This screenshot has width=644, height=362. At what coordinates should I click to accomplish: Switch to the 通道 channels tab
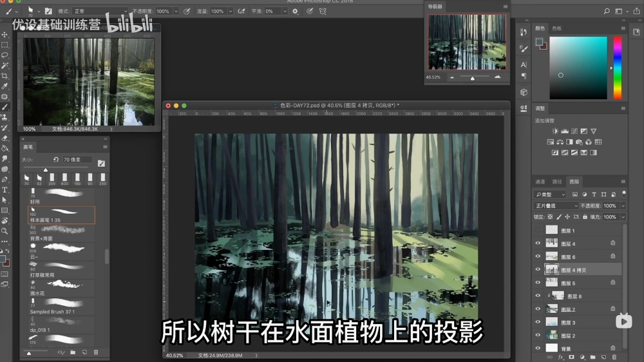(x=540, y=182)
